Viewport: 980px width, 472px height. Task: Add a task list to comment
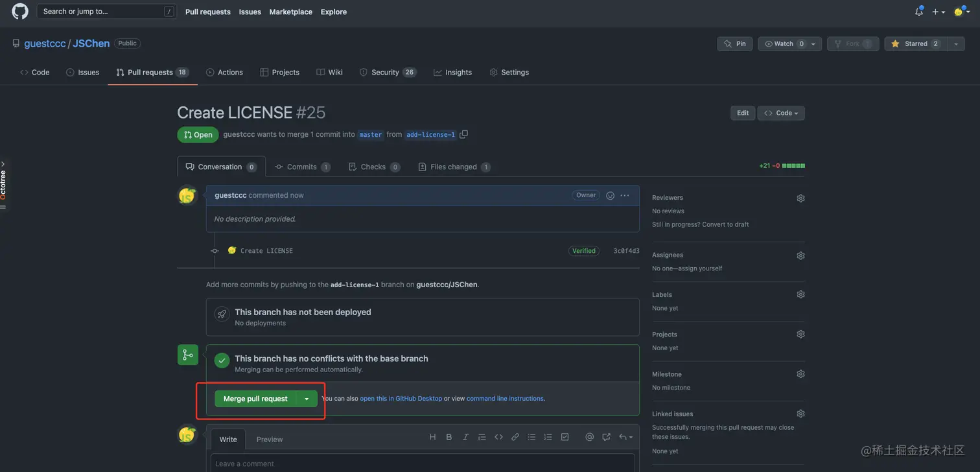coord(565,437)
